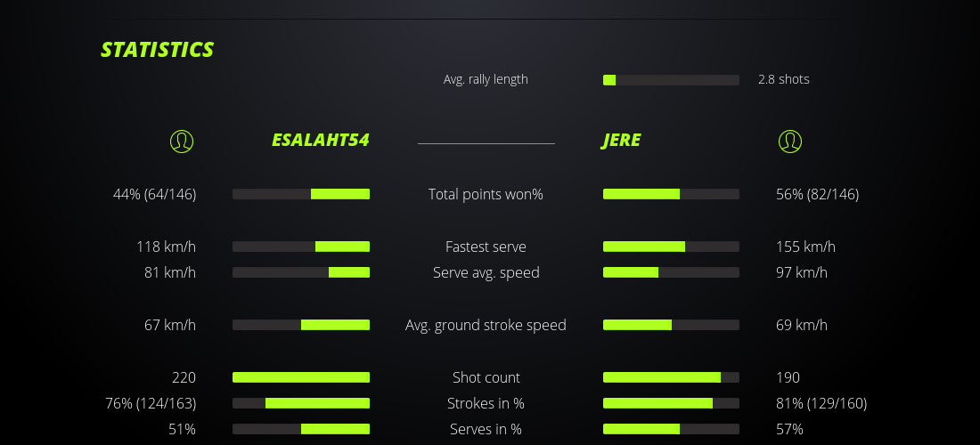Viewport: 980px width, 445px height.
Task: Select the Shot count stat label
Action: click(x=486, y=377)
